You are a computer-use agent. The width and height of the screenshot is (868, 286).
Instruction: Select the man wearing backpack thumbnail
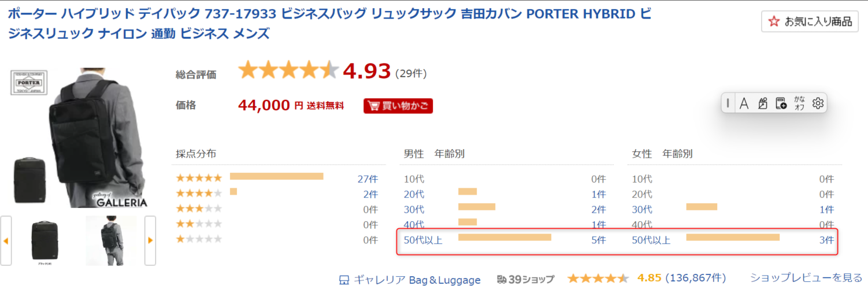(111, 240)
